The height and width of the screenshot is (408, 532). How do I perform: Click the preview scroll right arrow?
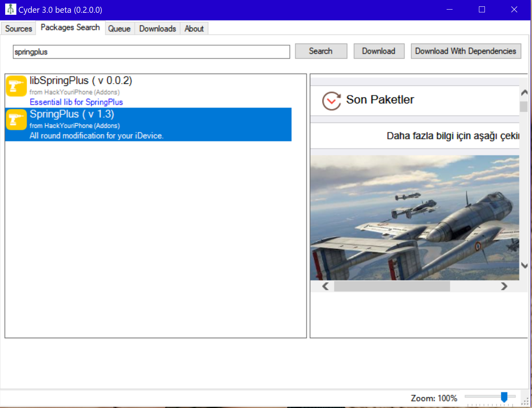pos(504,286)
